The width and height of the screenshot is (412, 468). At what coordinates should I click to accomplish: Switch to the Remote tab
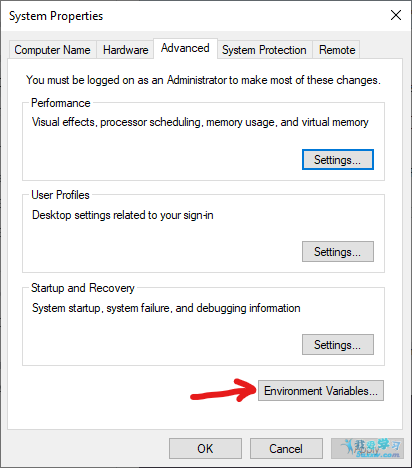click(x=337, y=50)
